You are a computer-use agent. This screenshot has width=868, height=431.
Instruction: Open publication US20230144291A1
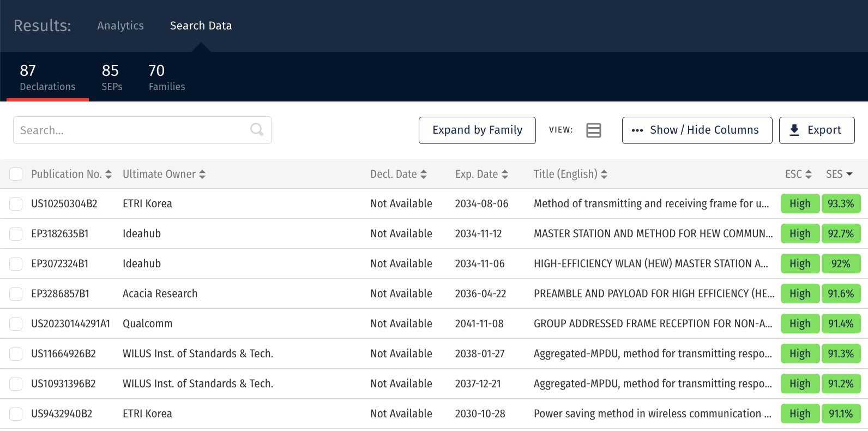(x=70, y=324)
